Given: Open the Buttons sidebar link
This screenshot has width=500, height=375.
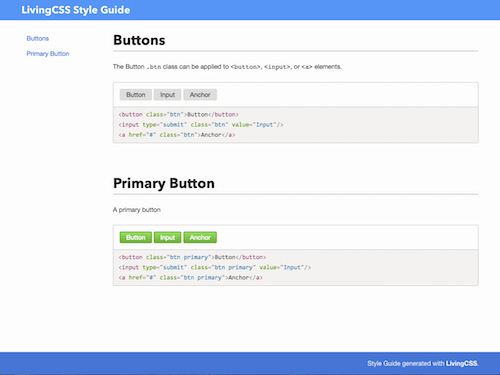Looking at the screenshot, I should [x=38, y=39].
